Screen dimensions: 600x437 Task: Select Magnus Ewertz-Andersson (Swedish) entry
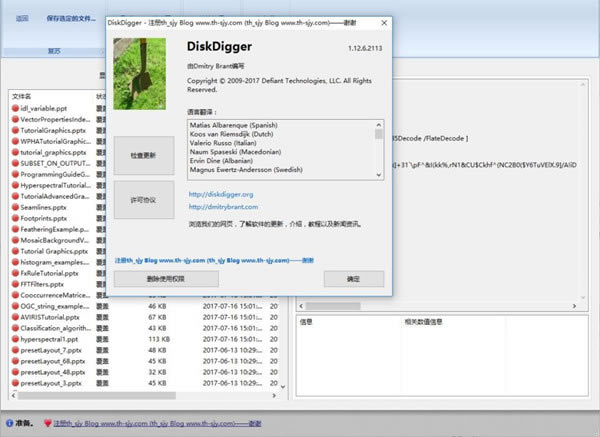tap(246, 169)
